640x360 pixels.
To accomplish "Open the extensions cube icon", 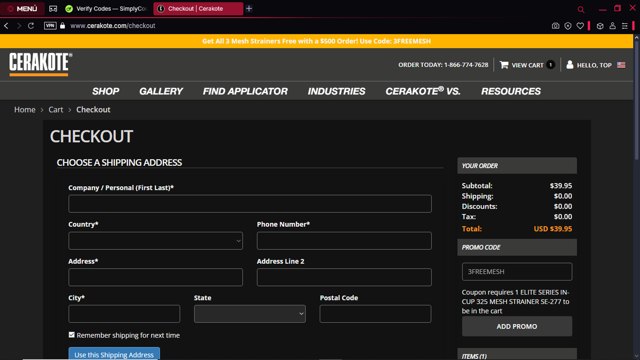I will pyautogui.click(x=600, y=26).
